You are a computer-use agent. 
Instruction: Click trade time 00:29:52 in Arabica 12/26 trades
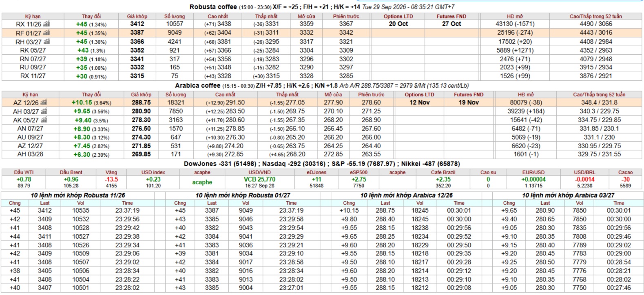click(x=459, y=236)
